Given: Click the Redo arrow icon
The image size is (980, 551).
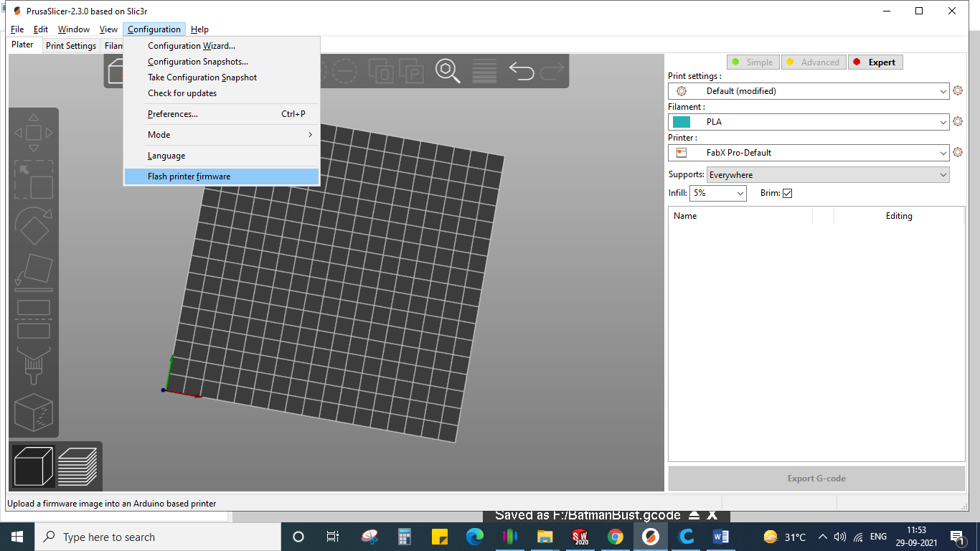Looking at the screenshot, I should 552,71.
